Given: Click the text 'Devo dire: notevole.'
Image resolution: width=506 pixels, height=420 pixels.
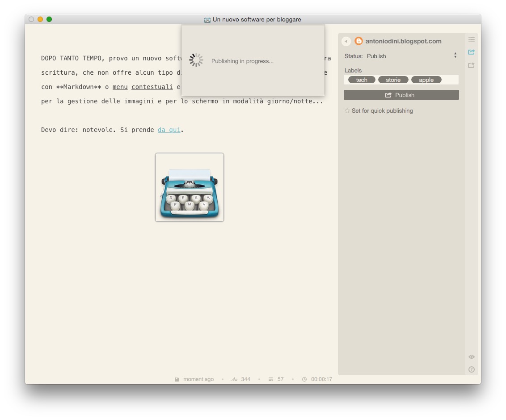Looking at the screenshot, I should (77, 130).
